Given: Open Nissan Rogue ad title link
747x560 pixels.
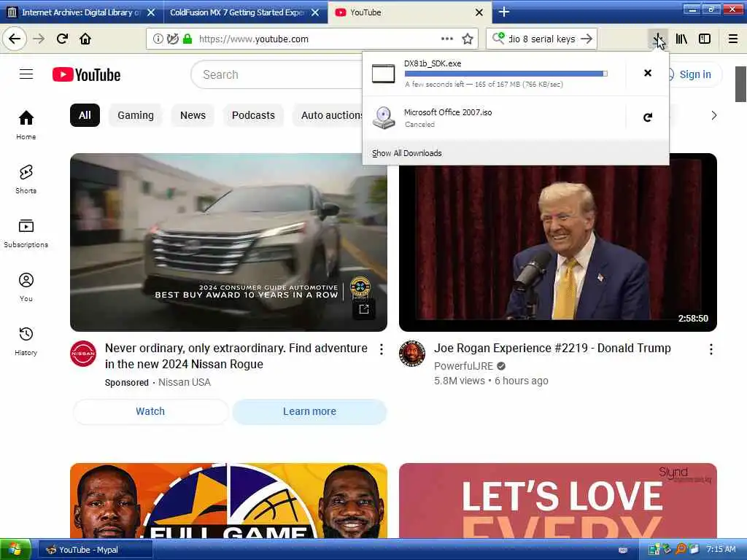Looking at the screenshot, I should [x=236, y=356].
